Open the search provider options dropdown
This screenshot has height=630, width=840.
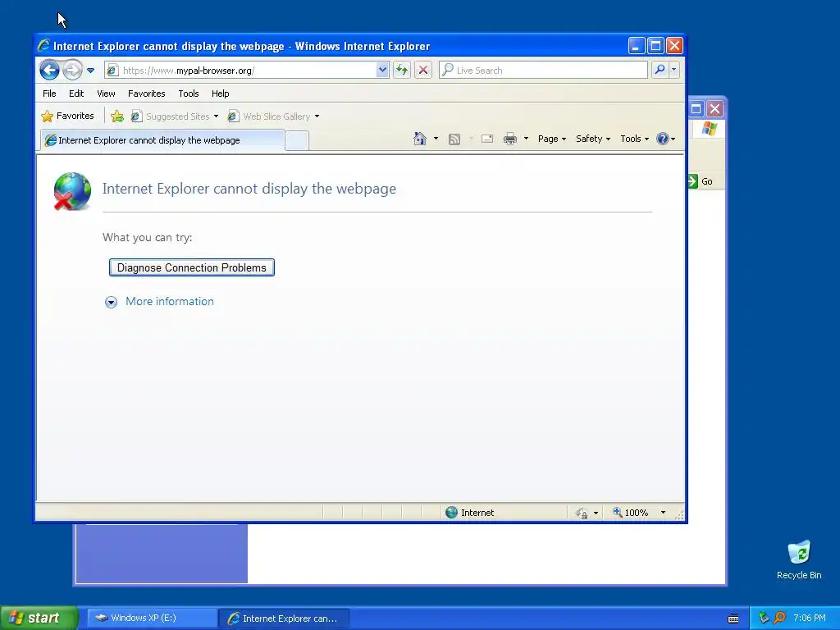pyautogui.click(x=674, y=70)
